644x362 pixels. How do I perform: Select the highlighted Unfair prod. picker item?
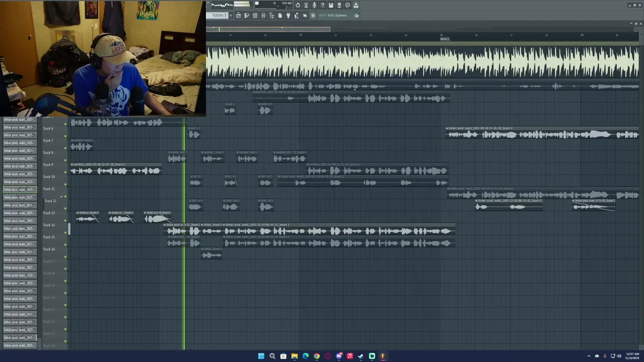20,190
